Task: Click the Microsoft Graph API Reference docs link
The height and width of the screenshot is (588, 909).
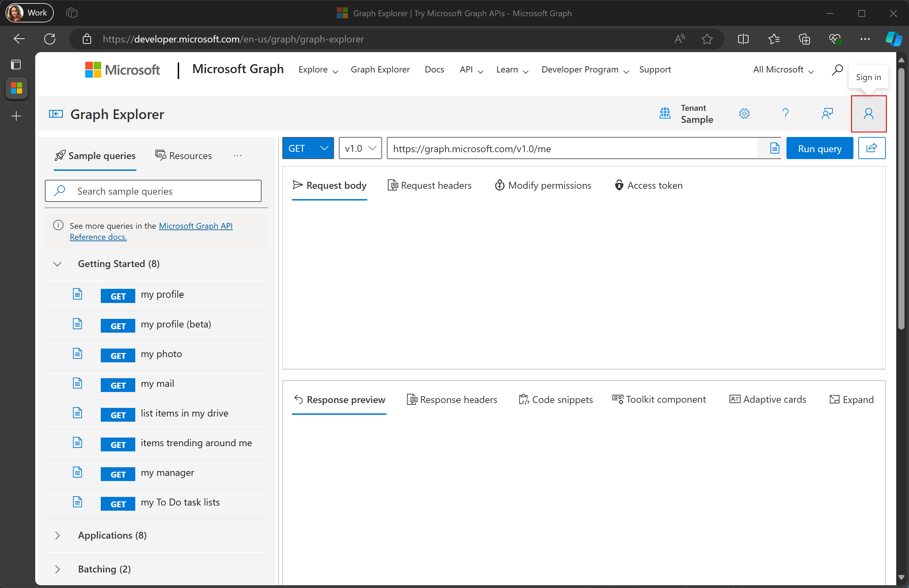Action: [x=151, y=231]
